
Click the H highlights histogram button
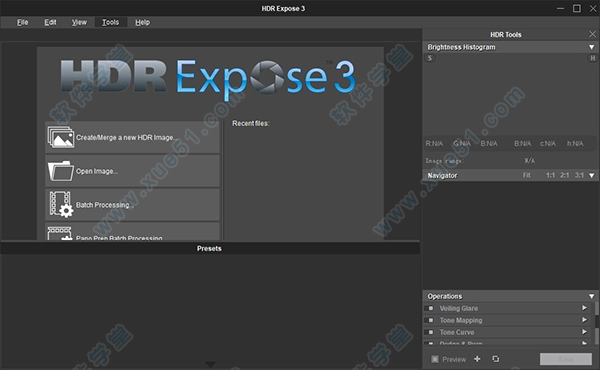click(x=592, y=58)
